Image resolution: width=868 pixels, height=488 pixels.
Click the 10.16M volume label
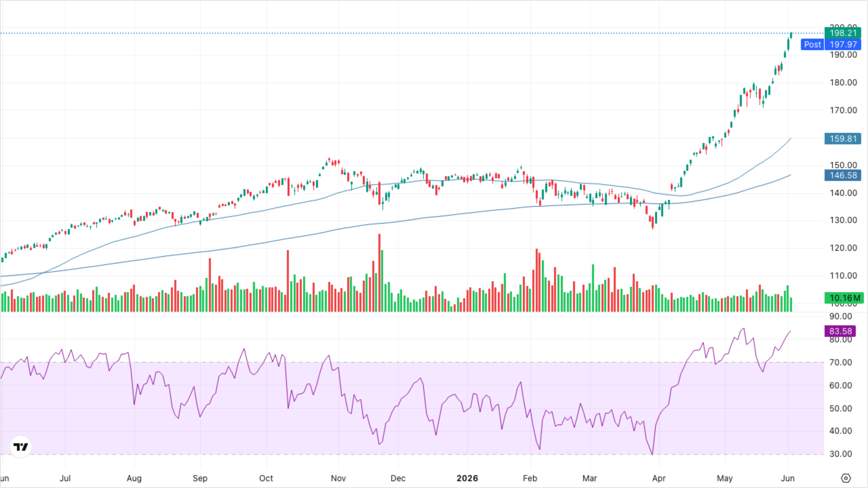pyautogui.click(x=844, y=298)
